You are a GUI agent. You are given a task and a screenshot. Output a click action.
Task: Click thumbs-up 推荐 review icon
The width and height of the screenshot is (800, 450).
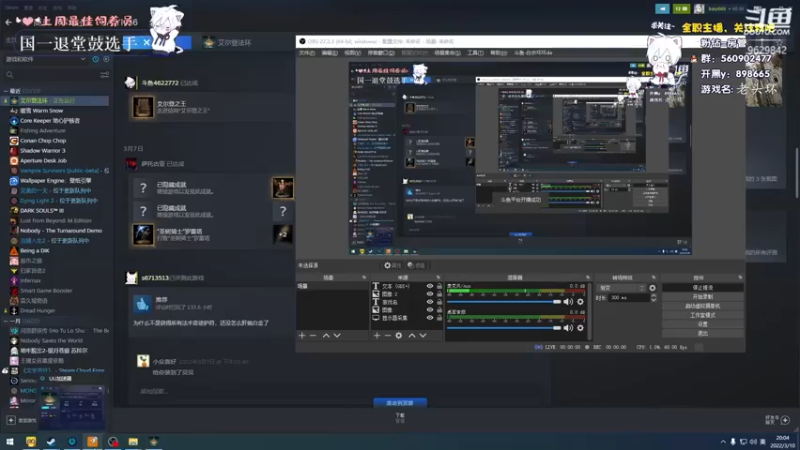click(142, 304)
